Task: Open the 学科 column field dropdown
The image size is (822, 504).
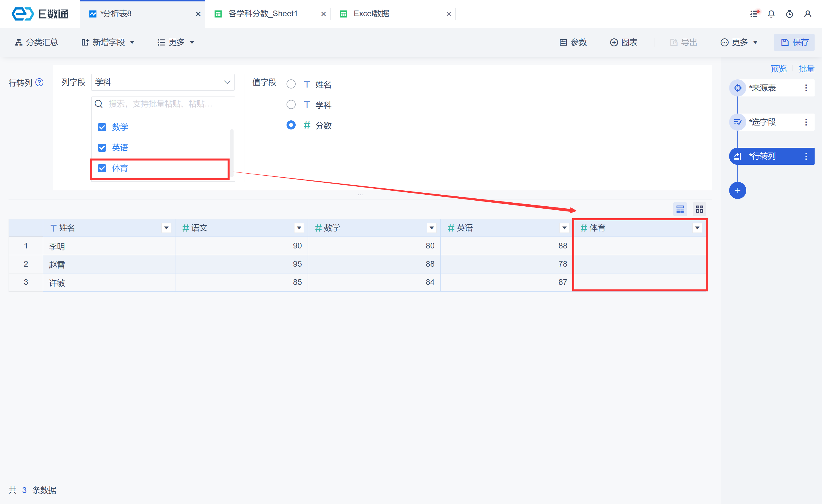Action: pyautogui.click(x=163, y=82)
